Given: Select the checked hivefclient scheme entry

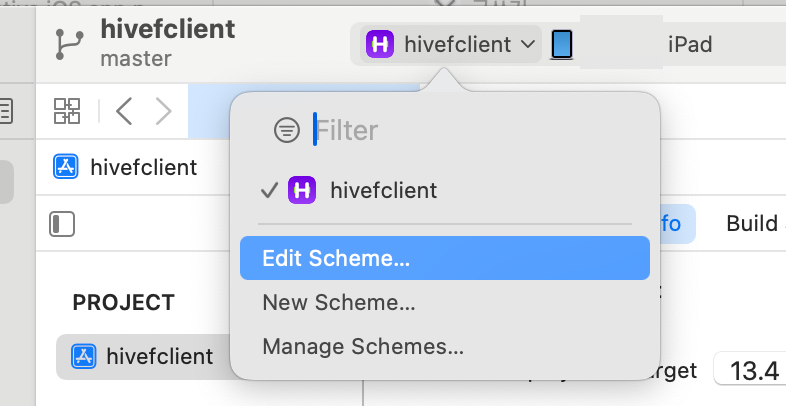Looking at the screenshot, I should coord(445,190).
